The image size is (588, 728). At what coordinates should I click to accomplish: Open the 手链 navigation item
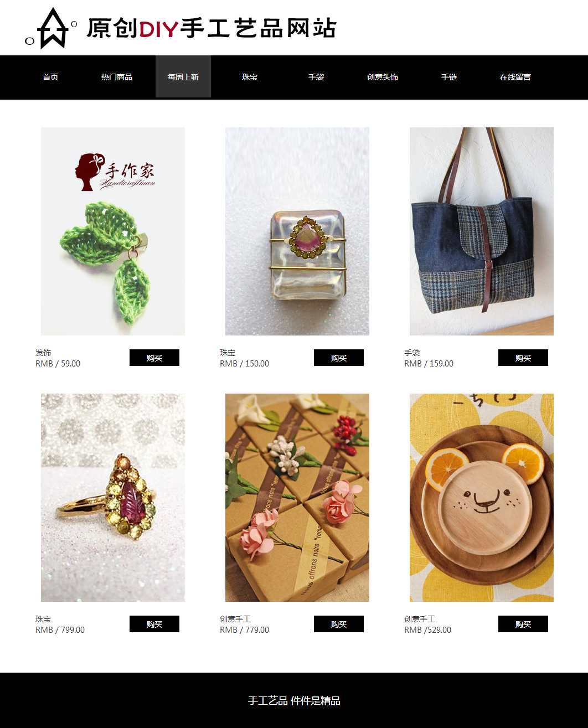pos(449,77)
